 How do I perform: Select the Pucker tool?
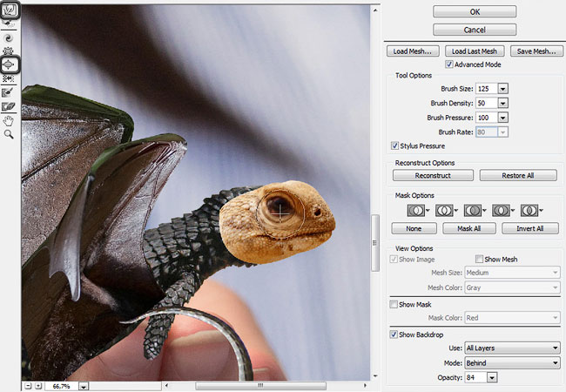[9, 51]
